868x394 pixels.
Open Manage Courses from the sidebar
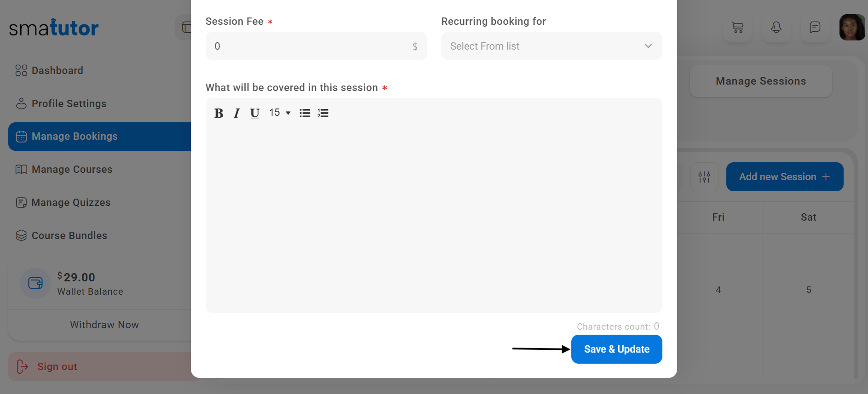[72, 169]
